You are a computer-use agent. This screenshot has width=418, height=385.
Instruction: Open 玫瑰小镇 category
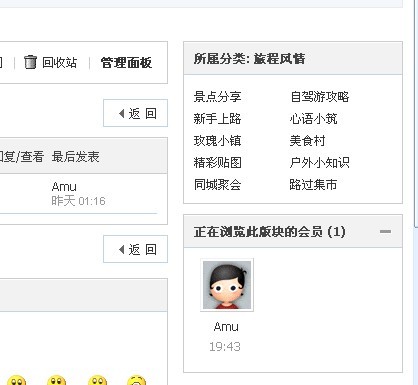tap(217, 140)
